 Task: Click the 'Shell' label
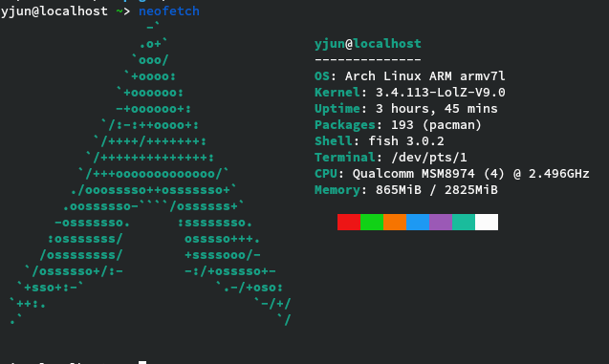point(334,141)
